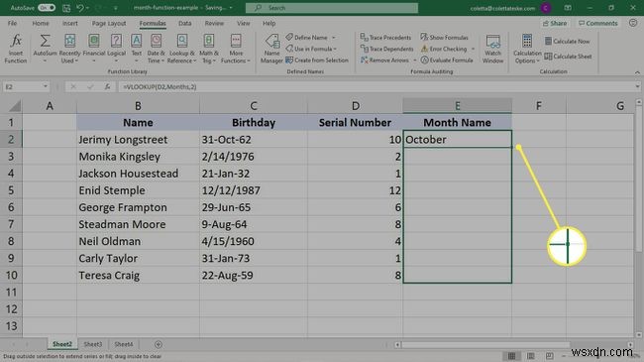Click the Comments button
Screen dimensions: 644x362
tap(598, 24)
